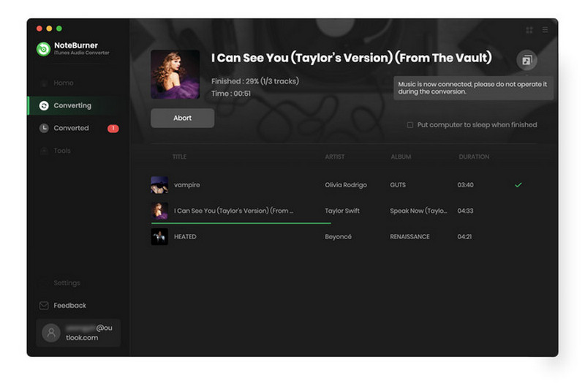This screenshot has width=585, height=392.
Task: Click the green track conversion progress bar
Action: tap(241, 223)
